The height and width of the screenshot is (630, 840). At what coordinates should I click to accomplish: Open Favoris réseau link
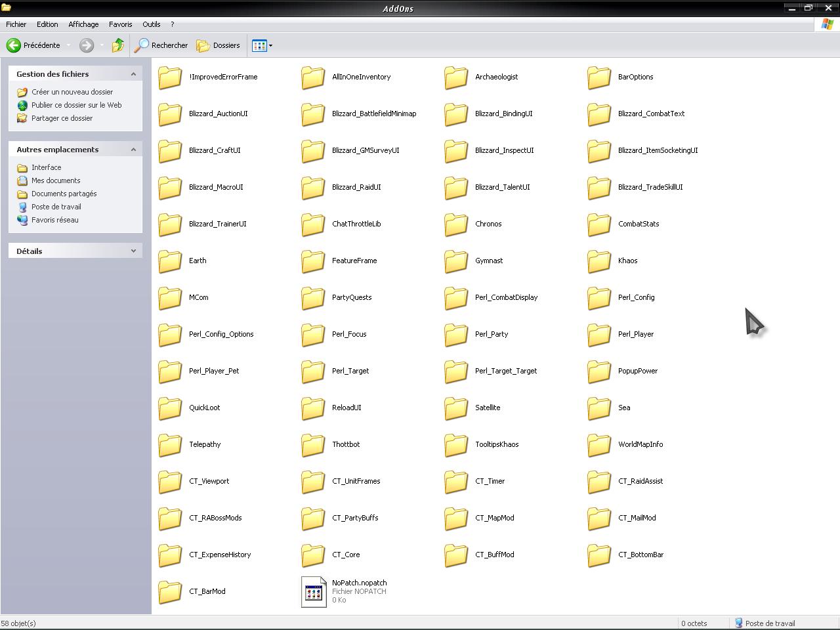point(55,220)
